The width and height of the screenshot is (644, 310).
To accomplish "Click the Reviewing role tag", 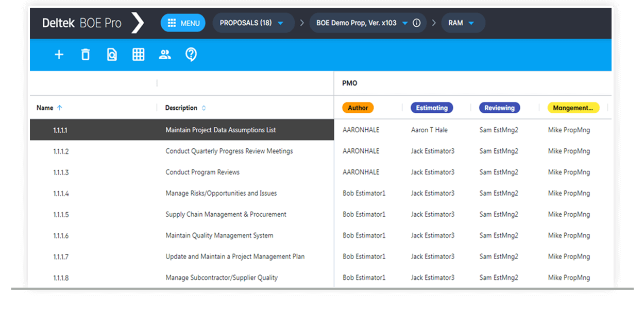I will pos(499,108).
